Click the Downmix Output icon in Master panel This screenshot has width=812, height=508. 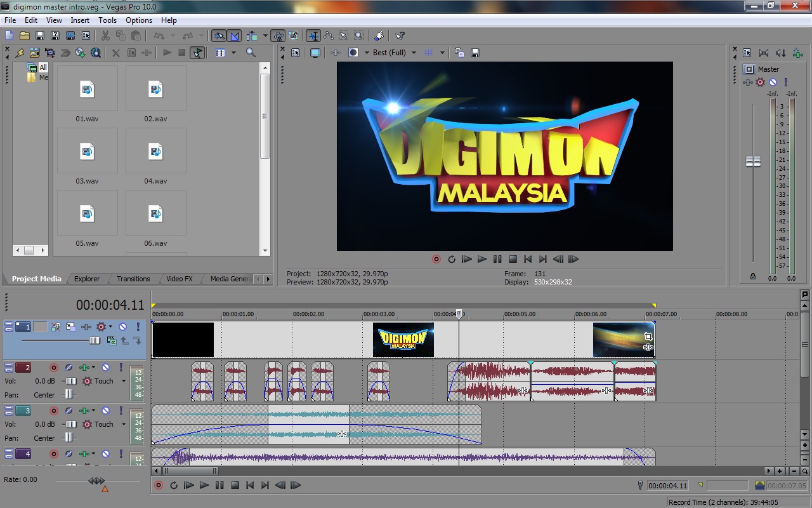click(764, 53)
